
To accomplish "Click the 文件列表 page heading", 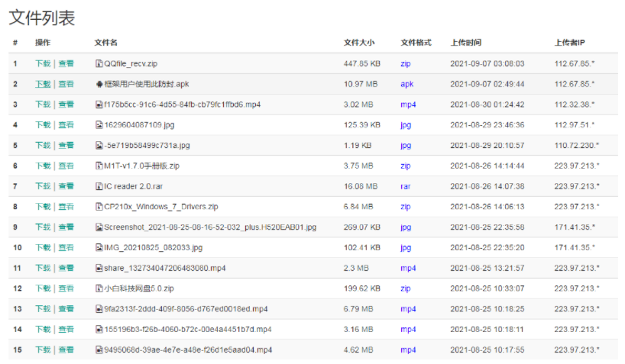I will click(x=42, y=18).
